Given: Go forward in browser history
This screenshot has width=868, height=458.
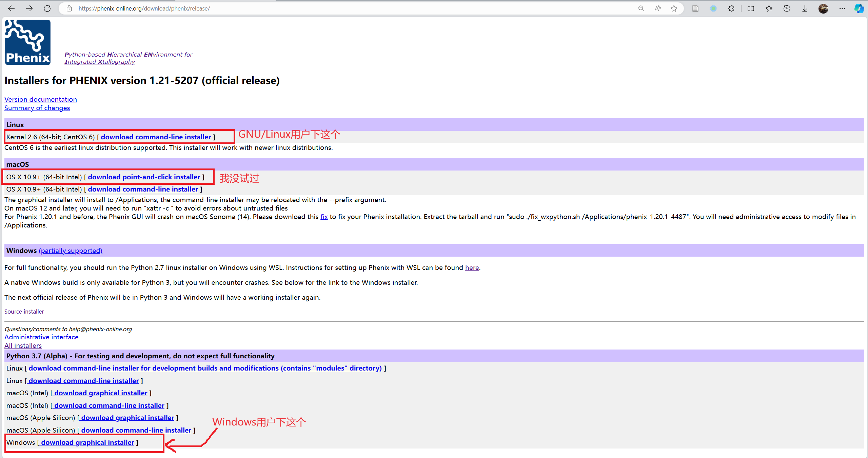Looking at the screenshot, I should pyautogui.click(x=29, y=8).
